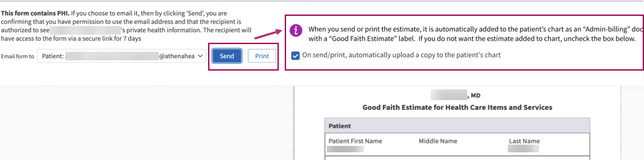Click the empty gray area beside estimate preview

pos(146,124)
